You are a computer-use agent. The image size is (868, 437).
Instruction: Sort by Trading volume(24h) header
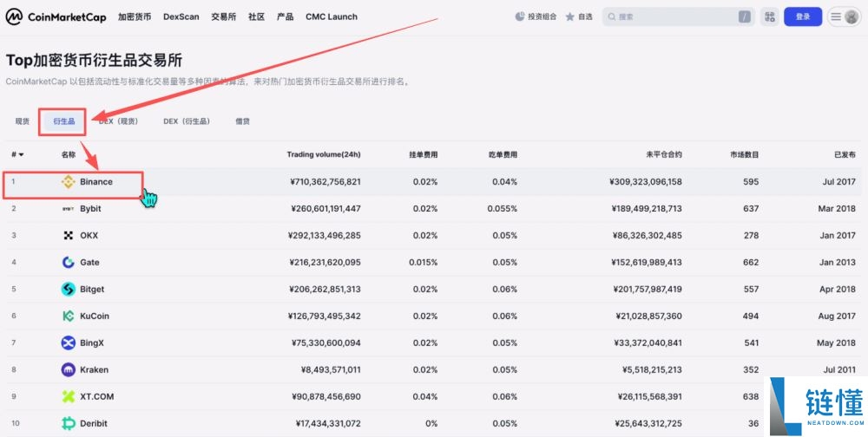point(323,155)
